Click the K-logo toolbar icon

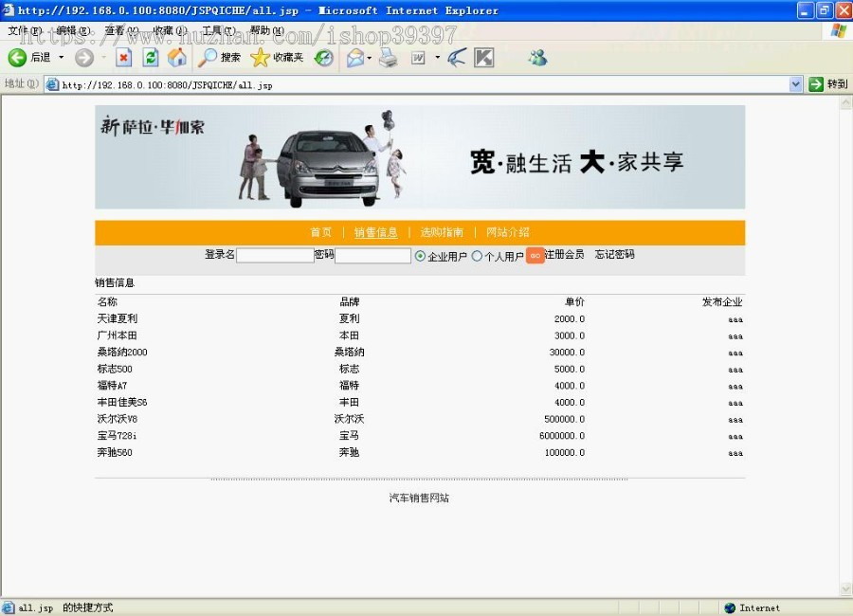coord(484,57)
